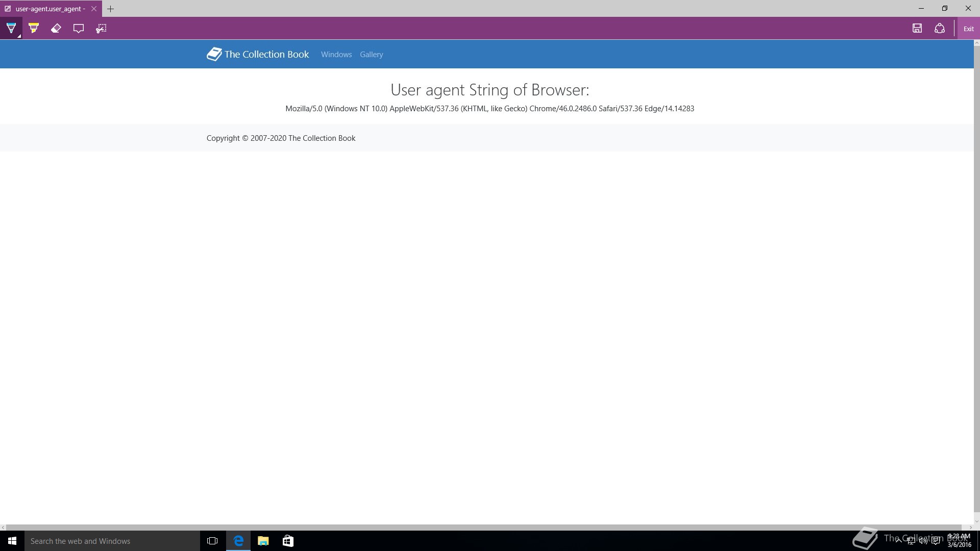Click the user agent string text
The height and width of the screenshot is (551, 980).
coord(489,109)
